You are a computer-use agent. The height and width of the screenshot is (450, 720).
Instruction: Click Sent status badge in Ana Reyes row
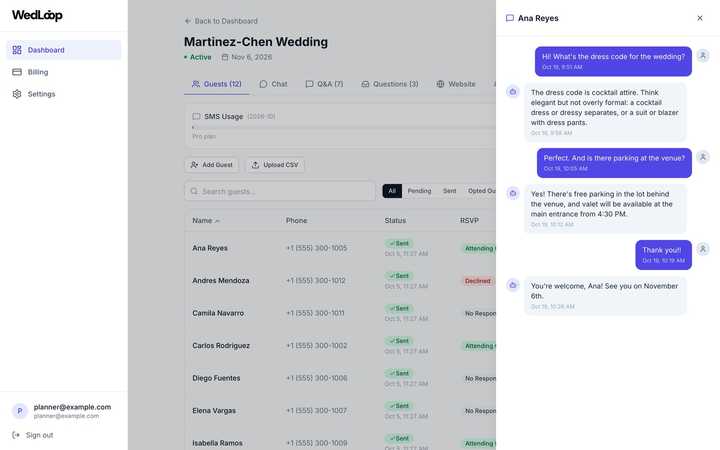pos(399,243)
